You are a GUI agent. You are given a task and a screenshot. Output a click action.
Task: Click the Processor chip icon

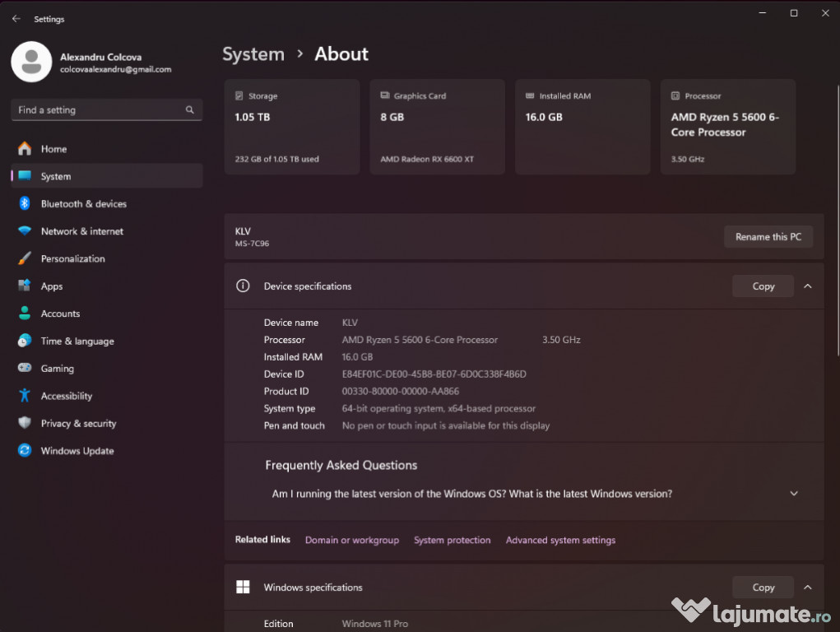(x=675, y=96)
